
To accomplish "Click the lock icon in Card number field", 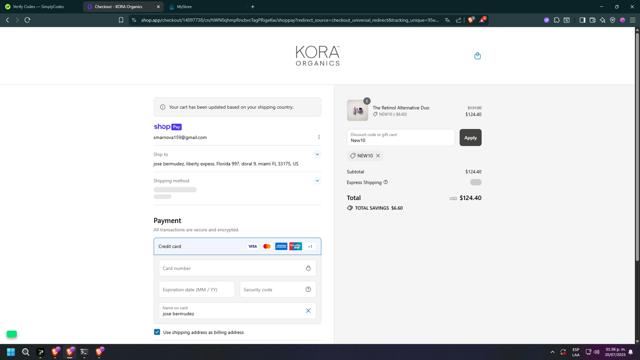I will click(x=308, y=268).
